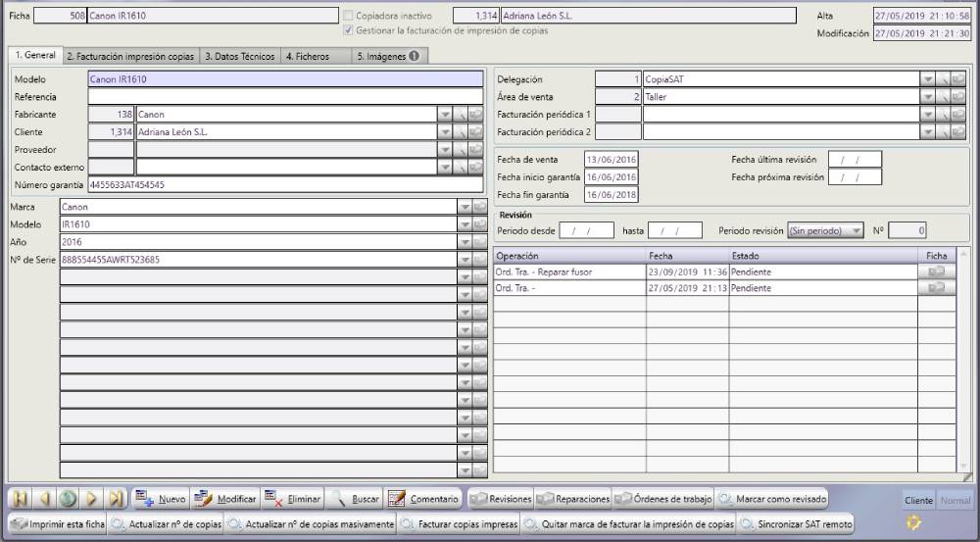The height and width of the screenshot is (542, 980).
Task: Open the search icon for Proveedor
Action: pyautogui.click(x=460, y=149)
